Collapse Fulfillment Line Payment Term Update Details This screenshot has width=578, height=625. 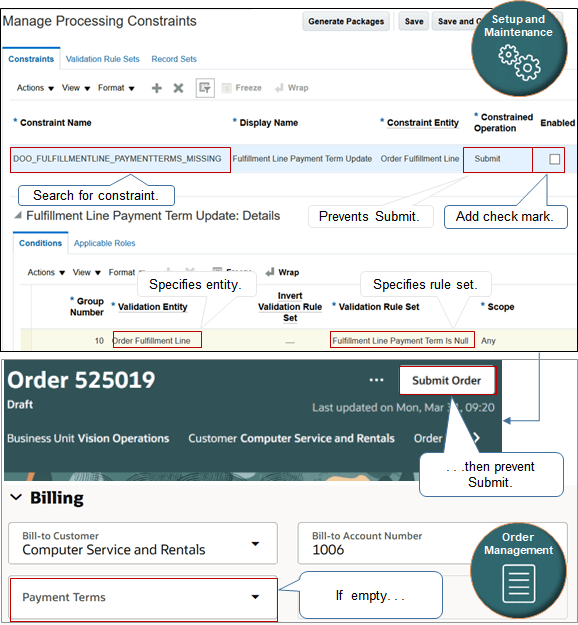(18, 216)
